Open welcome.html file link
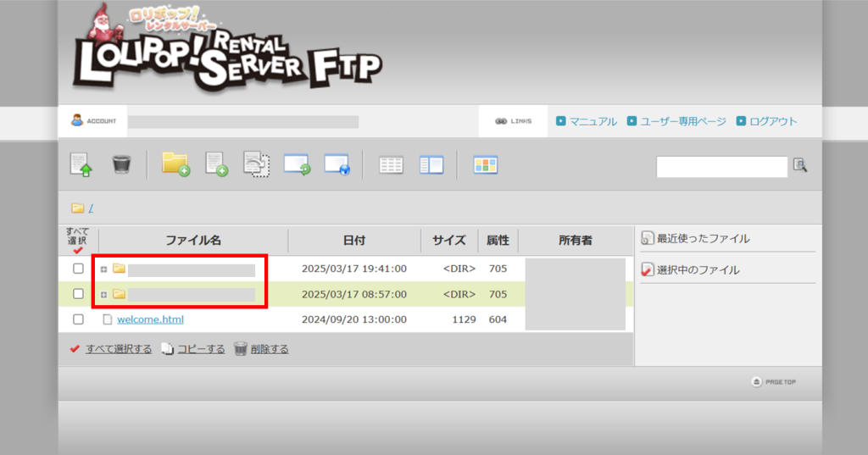 point(150,319)
